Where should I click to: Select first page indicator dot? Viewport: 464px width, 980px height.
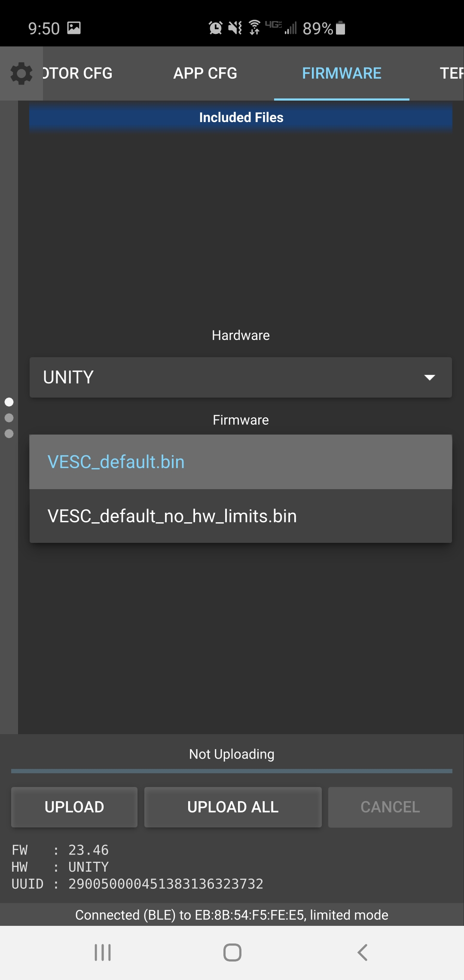pos(9,402)
